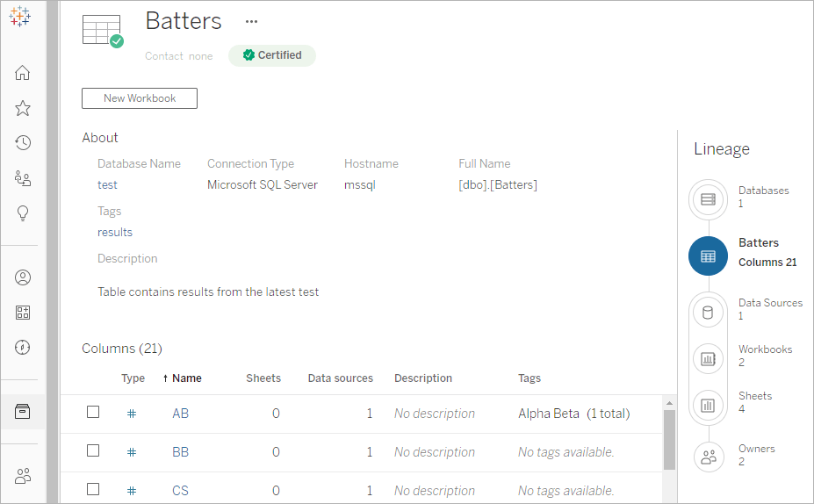Sort columns by Type header
Viewport: 814px width, 504px height.
pyautogui.click(x=133, y=378)
